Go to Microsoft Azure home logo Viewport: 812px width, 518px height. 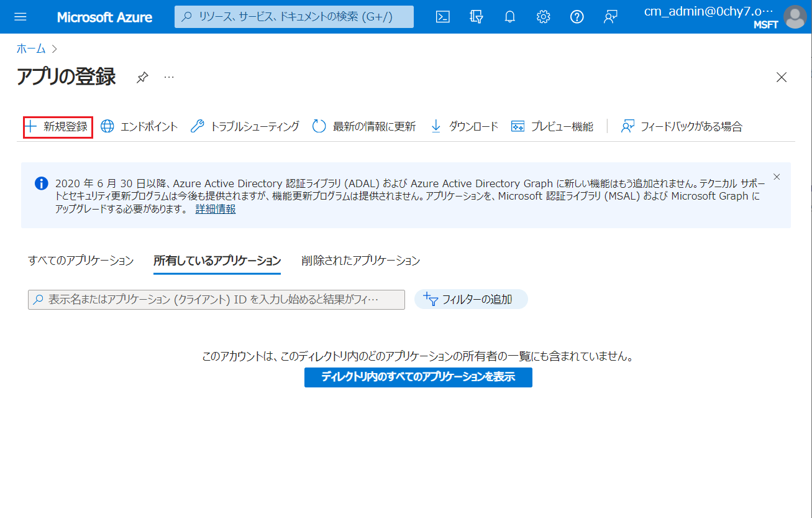pyautogui.click(x=104, y=17)
